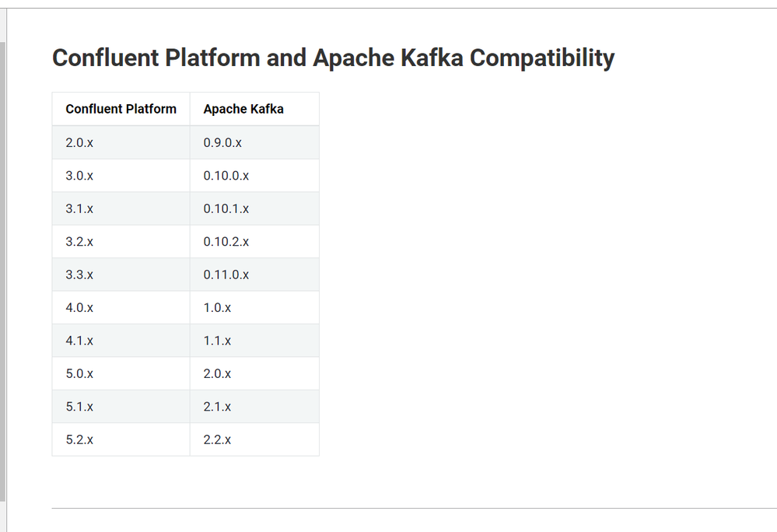Click the 5.0.x Confluent Platform cell
This screenshot has height=532, width=777.
pos(79,374)
